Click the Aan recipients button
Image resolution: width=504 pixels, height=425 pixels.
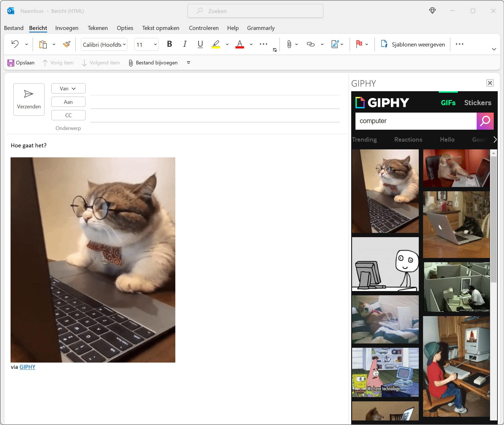[x=68, y=102]
